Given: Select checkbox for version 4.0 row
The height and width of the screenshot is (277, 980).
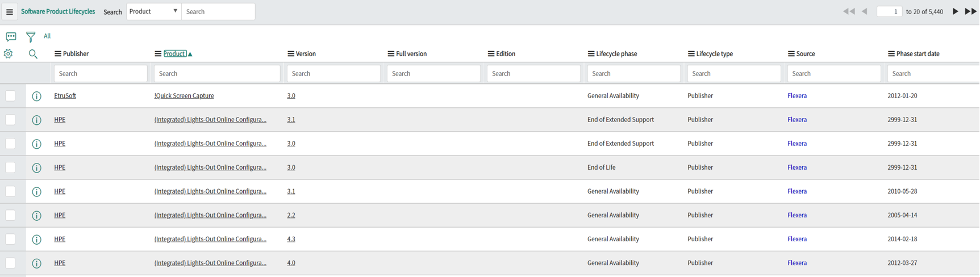Looking at the screenshot, I should (x=10, y=263).
